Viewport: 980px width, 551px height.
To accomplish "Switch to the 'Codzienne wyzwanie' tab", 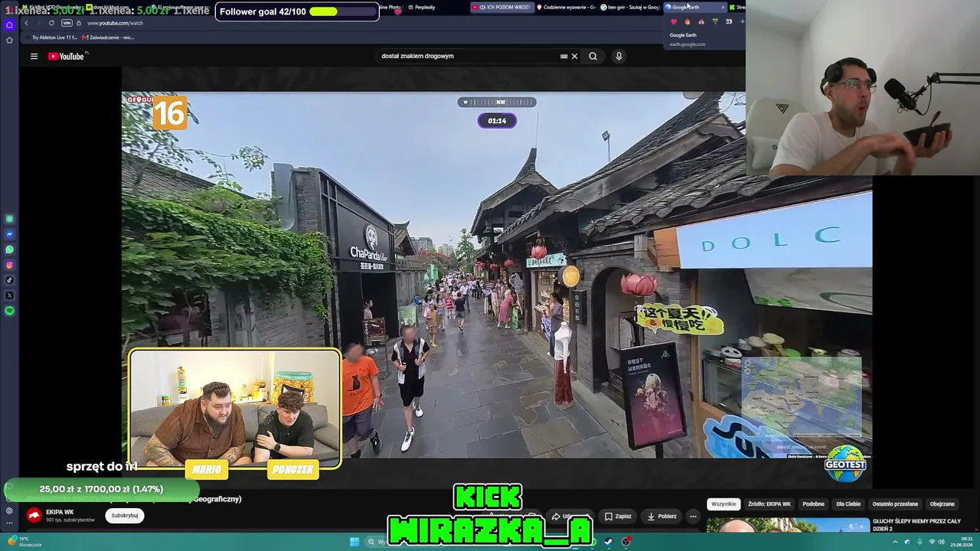I will 567,7.
